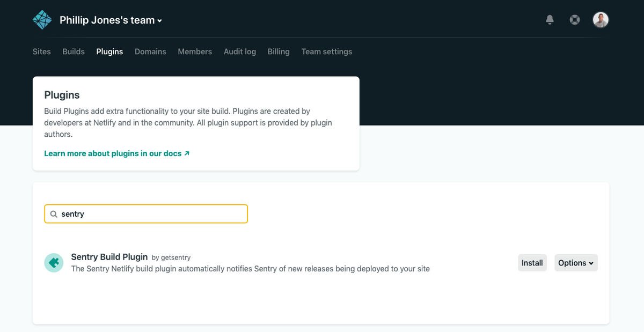Open the user avatar menu
The image size is (644, 332).
(x=601, y=19)
